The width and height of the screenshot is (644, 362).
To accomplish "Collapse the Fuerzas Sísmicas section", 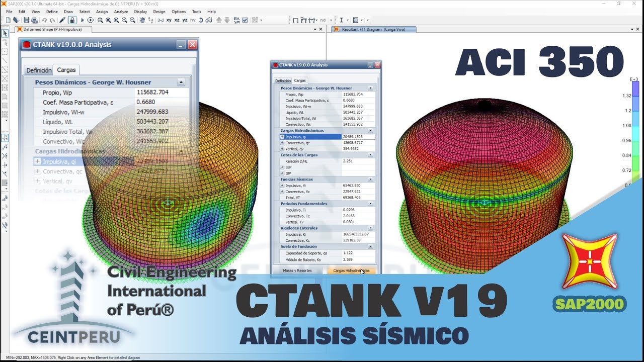I will pos(370,179).
